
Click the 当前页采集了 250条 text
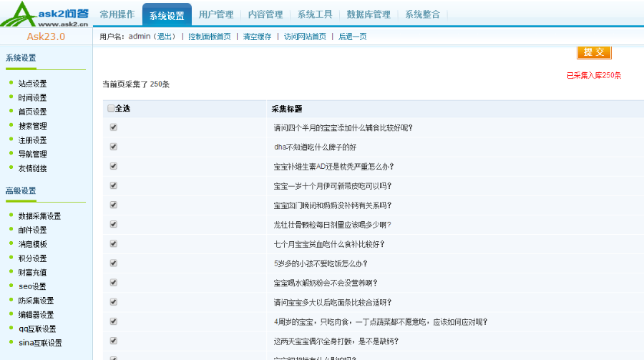click(136, 84)
